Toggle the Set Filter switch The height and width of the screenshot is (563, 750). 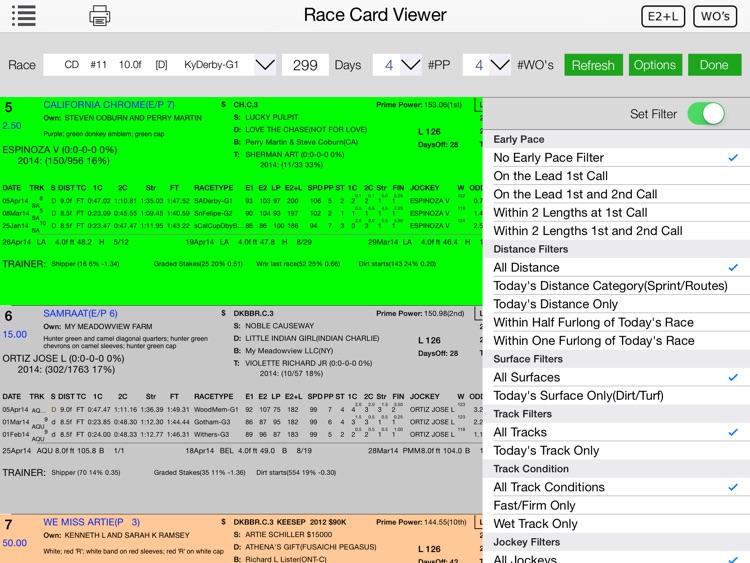(706, 114)
